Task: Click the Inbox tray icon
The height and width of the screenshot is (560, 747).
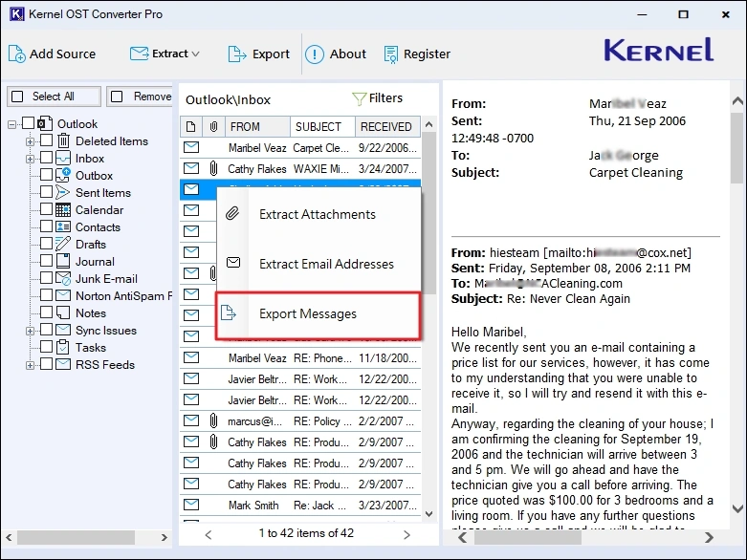Action: click(63, 158)
